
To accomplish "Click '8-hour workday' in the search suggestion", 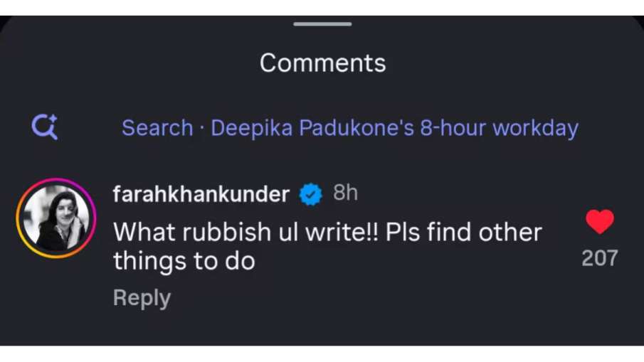I will click(x=502, y=128).
